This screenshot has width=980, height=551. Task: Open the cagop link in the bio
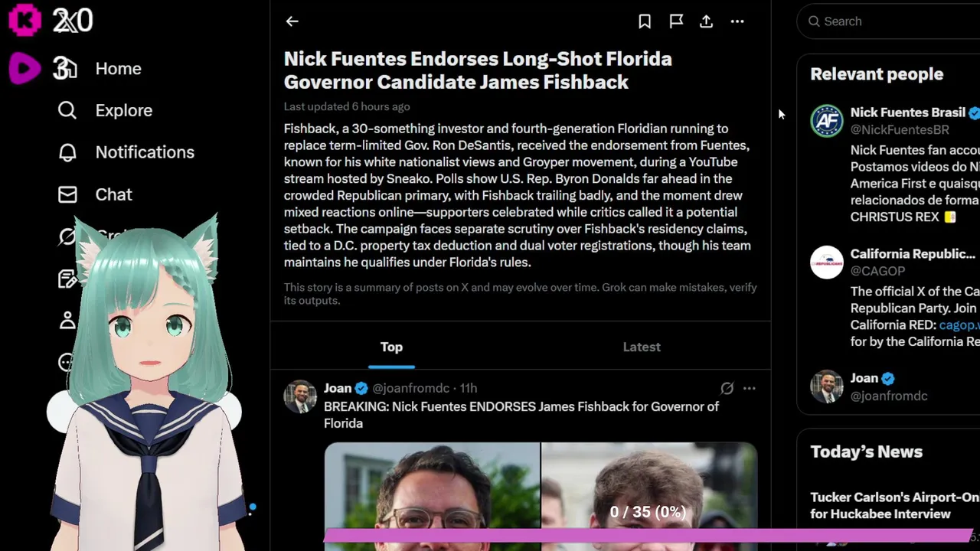point(959,324)
